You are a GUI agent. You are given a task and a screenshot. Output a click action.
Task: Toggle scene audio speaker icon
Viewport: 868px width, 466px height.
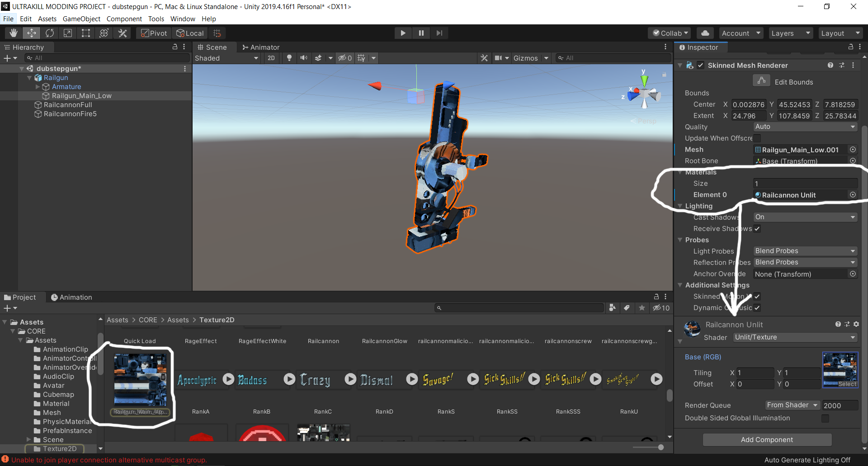(304, 58)
